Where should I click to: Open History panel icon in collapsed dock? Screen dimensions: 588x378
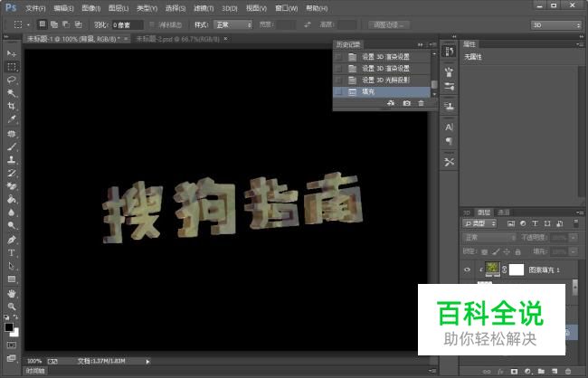point(449,51)
